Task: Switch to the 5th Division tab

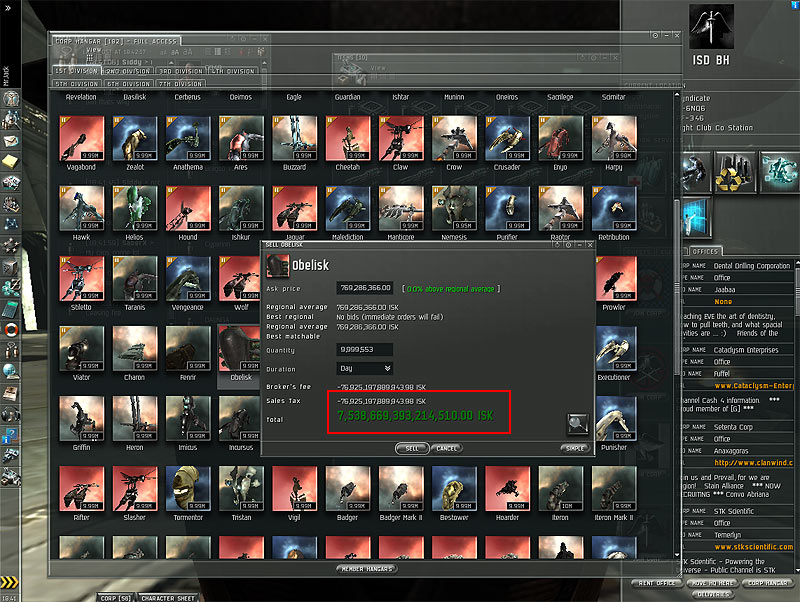Action: click(x=77, y=84)
